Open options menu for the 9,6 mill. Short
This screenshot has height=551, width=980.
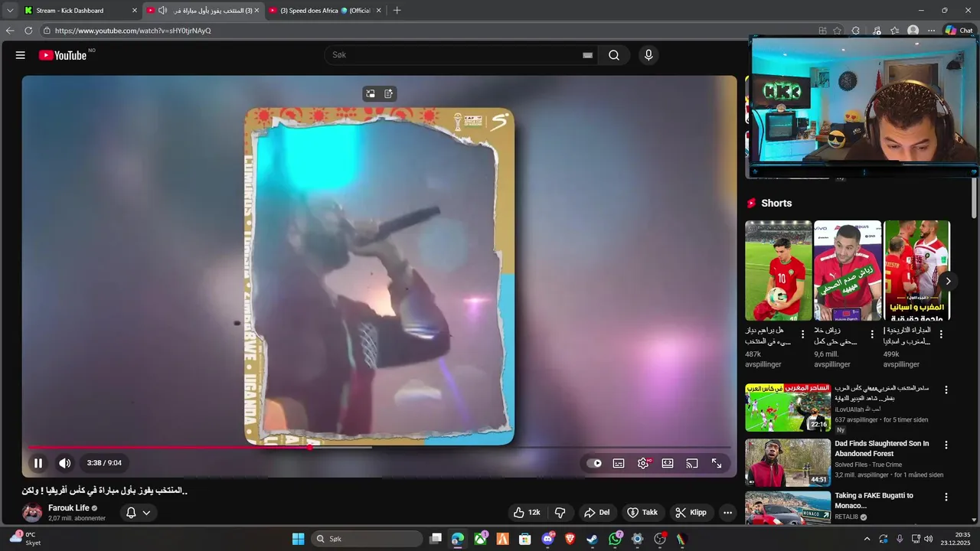[872, 334]
